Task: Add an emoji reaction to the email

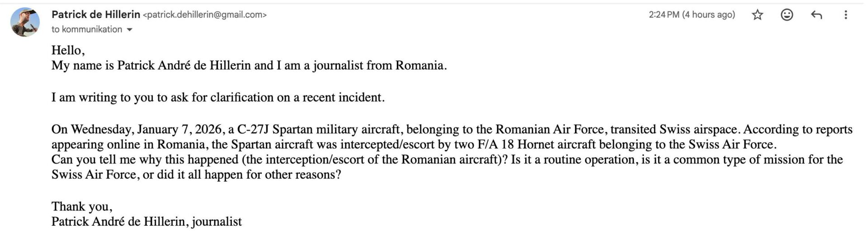Action: click(x=787, y=15)
